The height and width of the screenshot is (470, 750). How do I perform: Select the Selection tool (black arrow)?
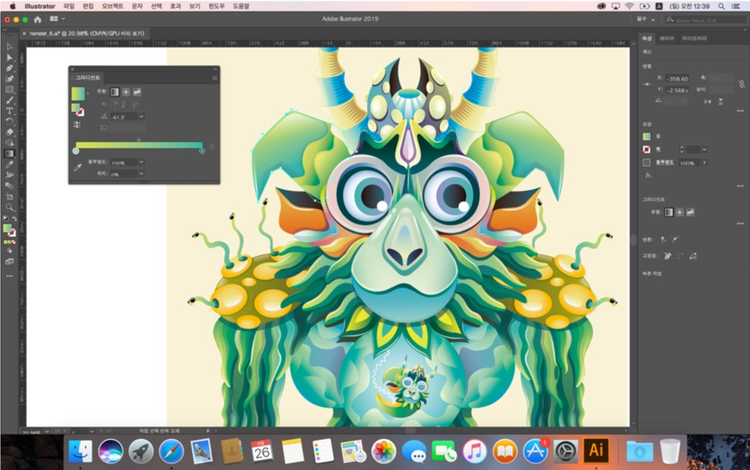click(x=10, y=47)
